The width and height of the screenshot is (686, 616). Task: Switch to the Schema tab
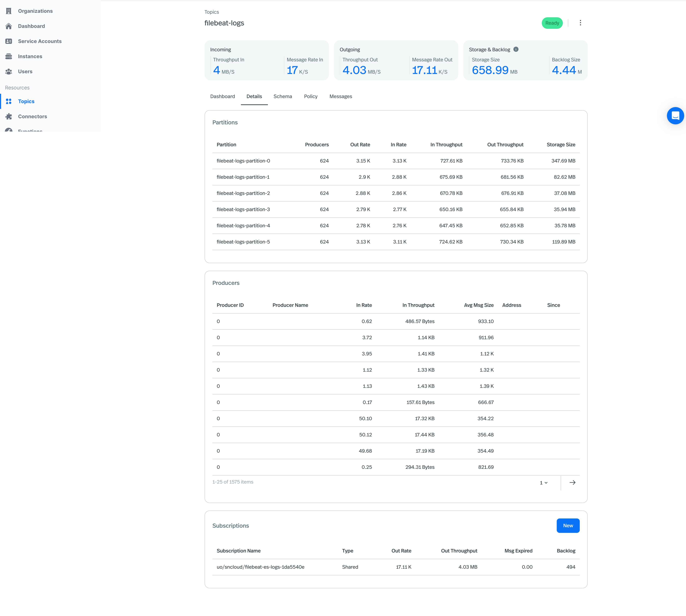pyautogui.click(x=282, y=96)
